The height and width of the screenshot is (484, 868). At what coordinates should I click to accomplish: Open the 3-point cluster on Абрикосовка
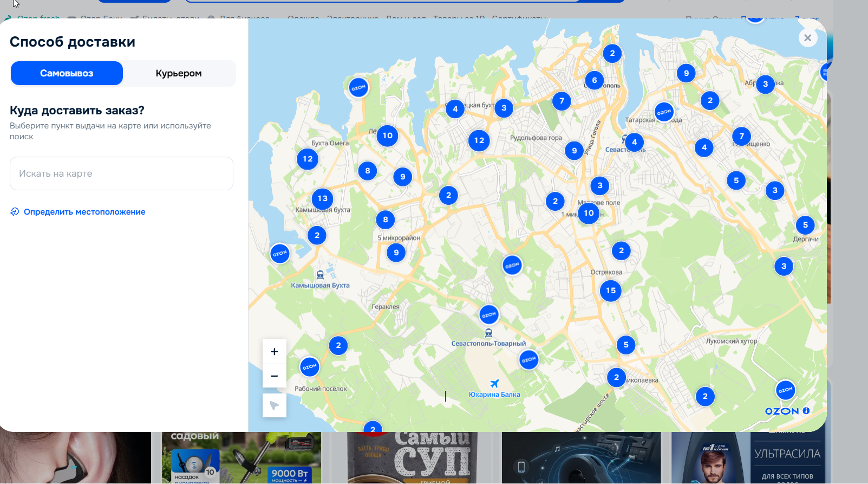(x=765, y=84)
